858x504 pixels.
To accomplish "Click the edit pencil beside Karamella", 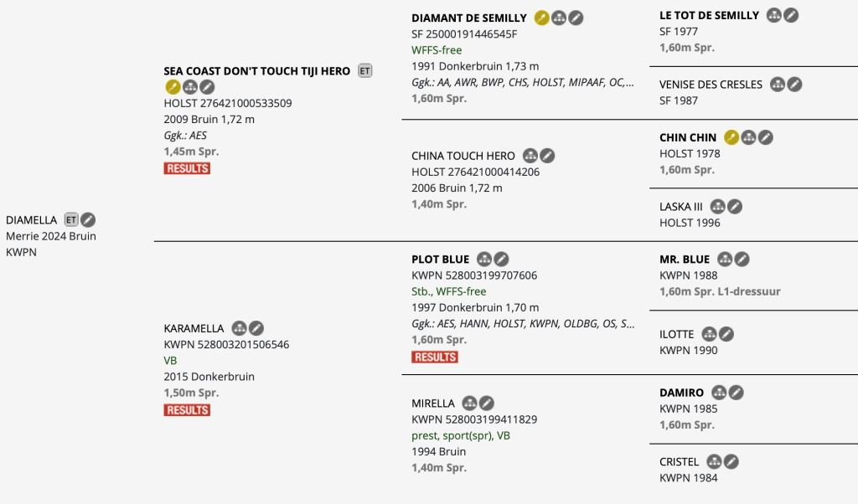I will pos(256,328).
